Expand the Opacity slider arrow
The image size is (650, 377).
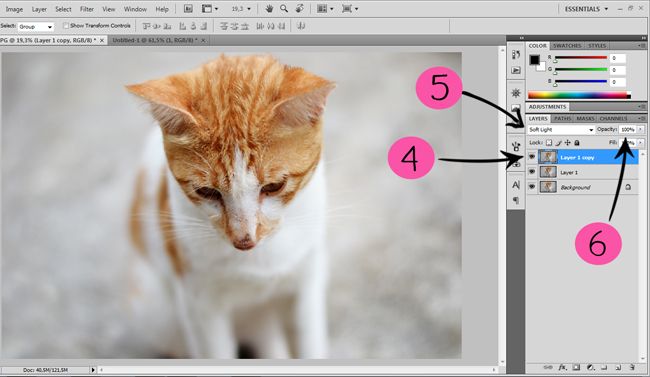tap(640, 129)
